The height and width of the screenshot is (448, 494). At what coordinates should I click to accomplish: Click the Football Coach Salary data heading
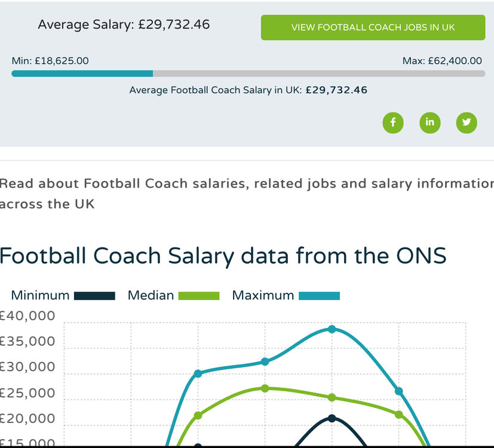pos(223,256)
